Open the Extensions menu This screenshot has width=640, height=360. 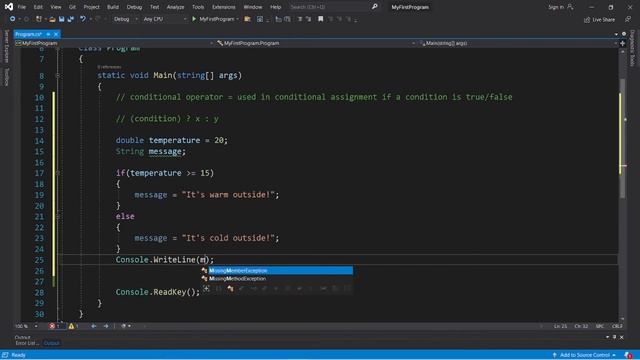(224, 7)
